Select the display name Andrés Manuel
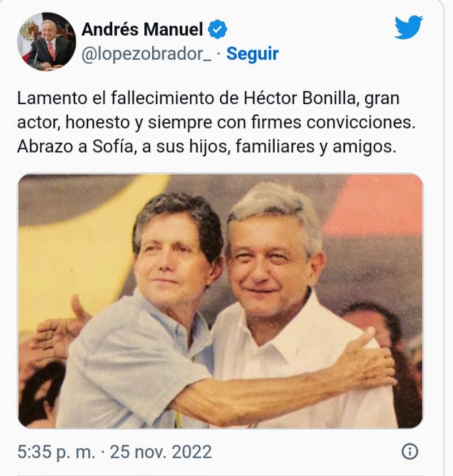Screen dimensions: 453x476 pyautogui.click(x=142, y=29)
